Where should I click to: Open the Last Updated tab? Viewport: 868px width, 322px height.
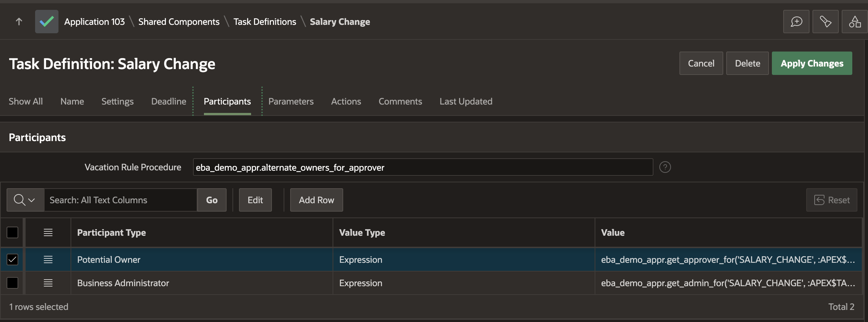tap(466, 101)
